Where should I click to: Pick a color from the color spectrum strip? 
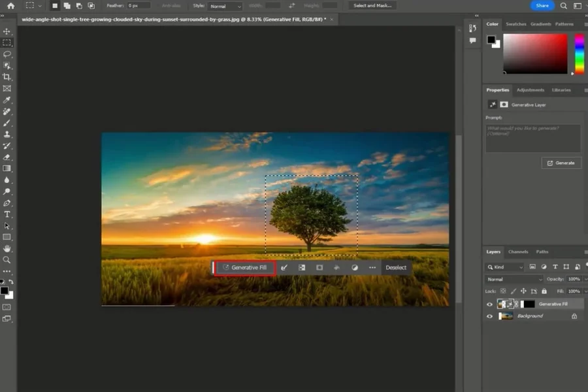tap(578, 52)
